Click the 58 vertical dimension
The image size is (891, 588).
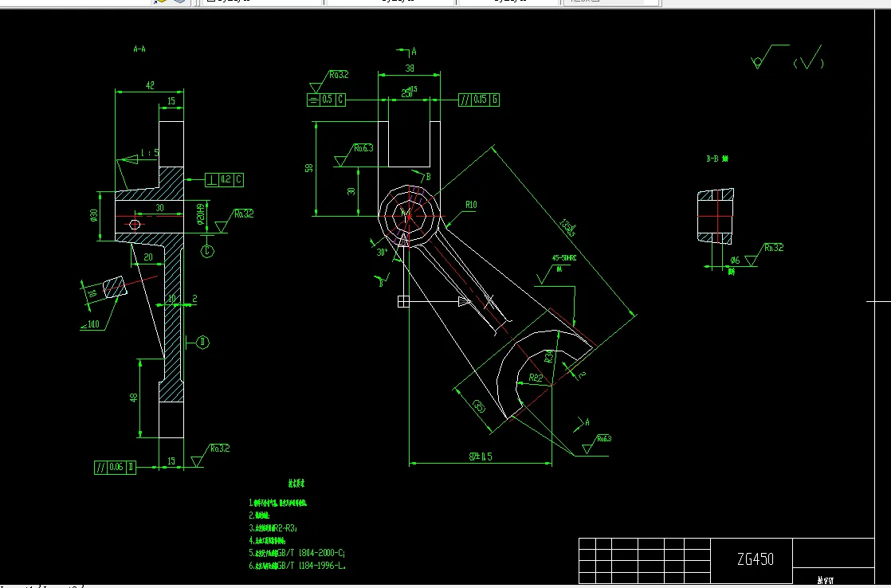pos(309,168)
